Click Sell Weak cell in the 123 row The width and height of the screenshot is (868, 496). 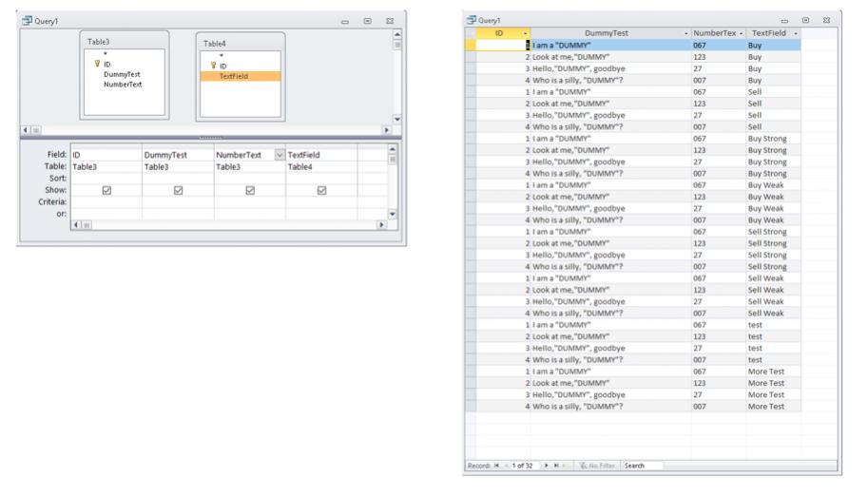pyautogui.click(x=773, y=290)
